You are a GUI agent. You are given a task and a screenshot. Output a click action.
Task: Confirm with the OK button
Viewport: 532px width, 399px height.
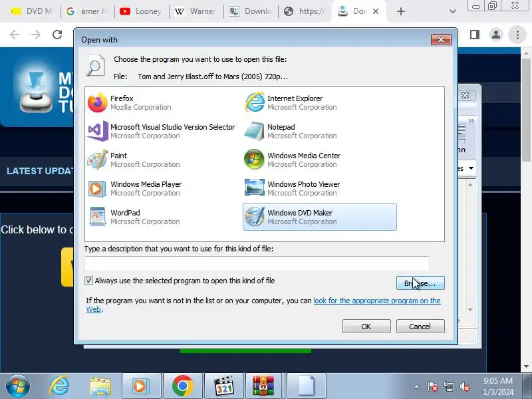click(x=366, y=327)
